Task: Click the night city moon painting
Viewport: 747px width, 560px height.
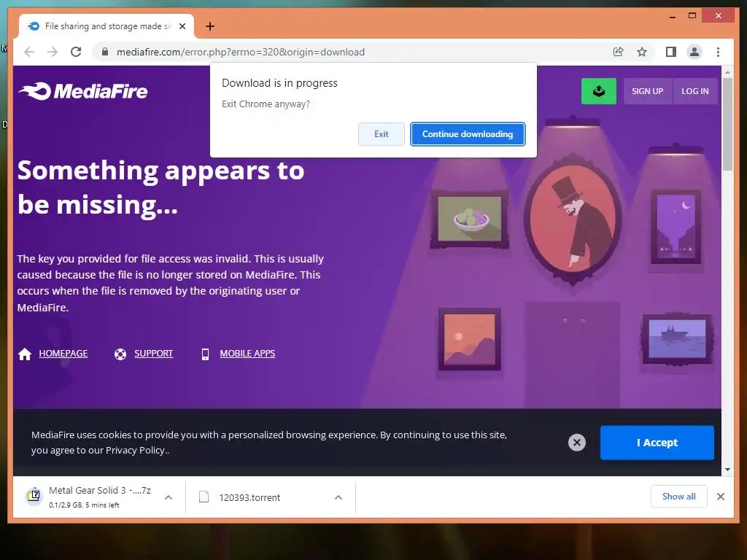Action: coord(676,227)
